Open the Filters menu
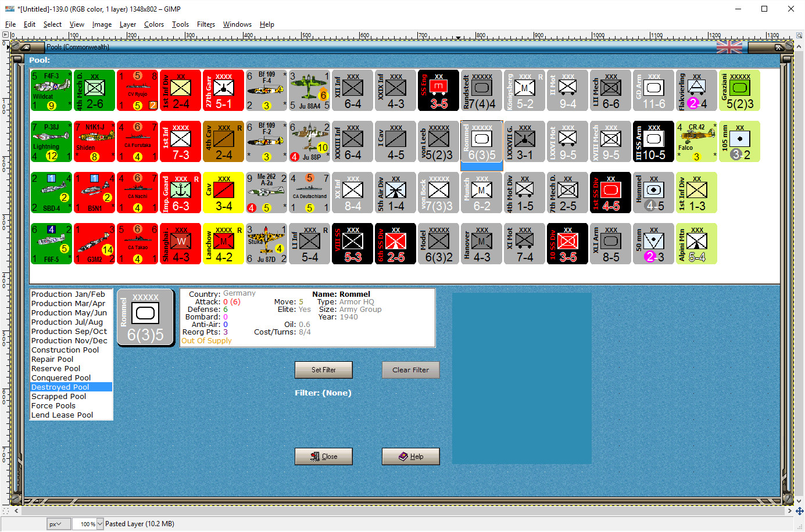 [x=206, y=24]
